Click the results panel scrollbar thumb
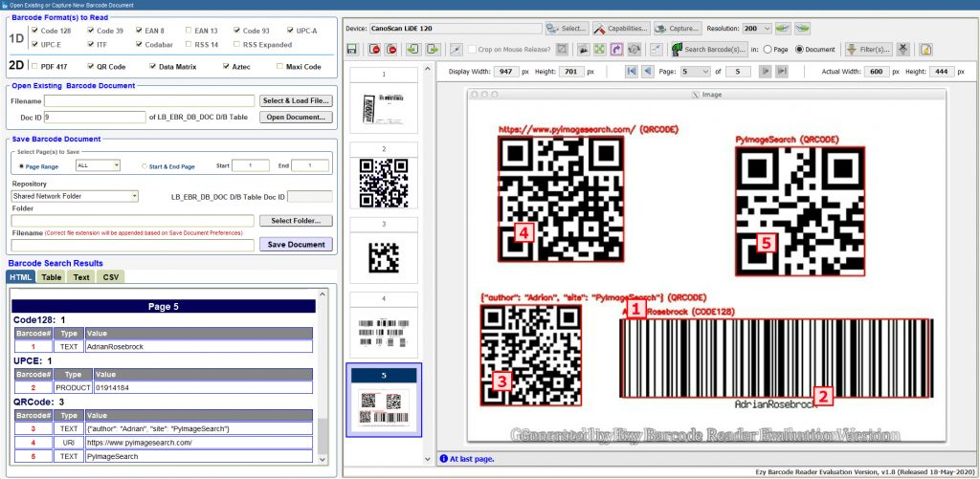Screen dimensions: 980x479 [x=323, y=436]
